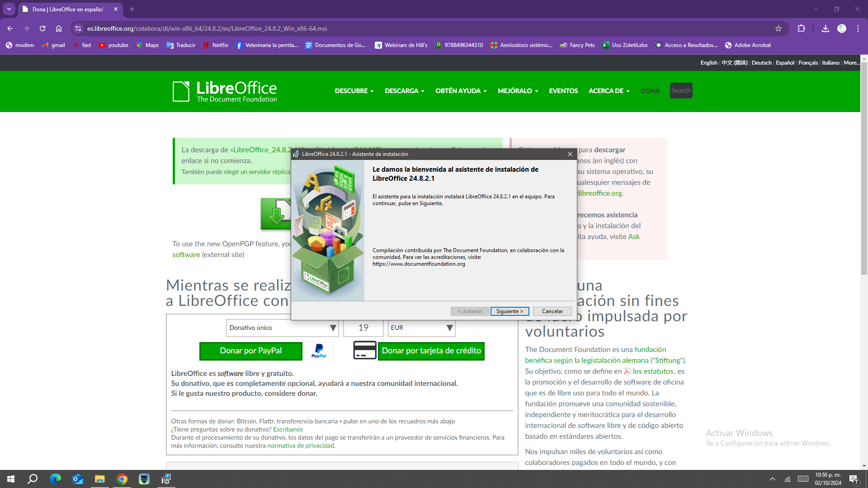Show the browser downloads panel
Screen dimensions: 868x488
(826, 28)
